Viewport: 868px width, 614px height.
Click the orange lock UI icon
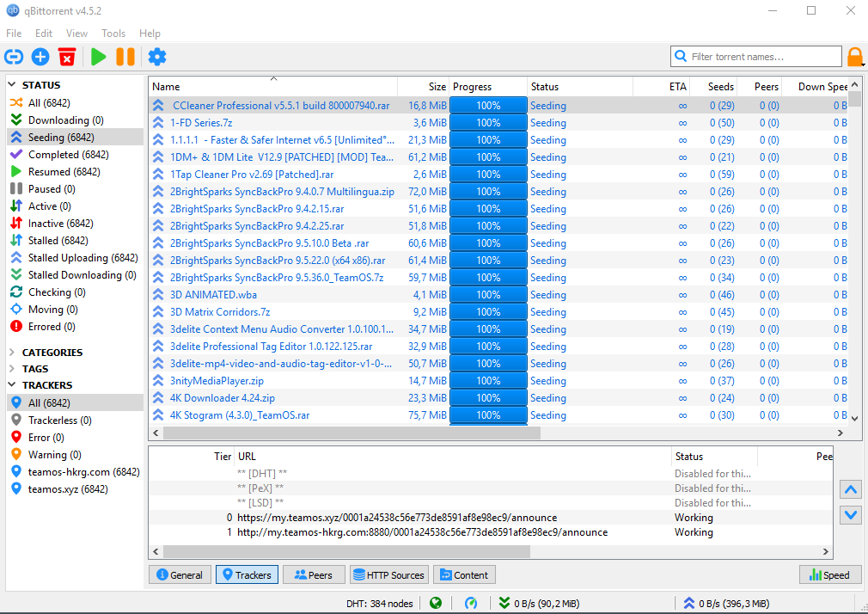[x=855, y=57]
